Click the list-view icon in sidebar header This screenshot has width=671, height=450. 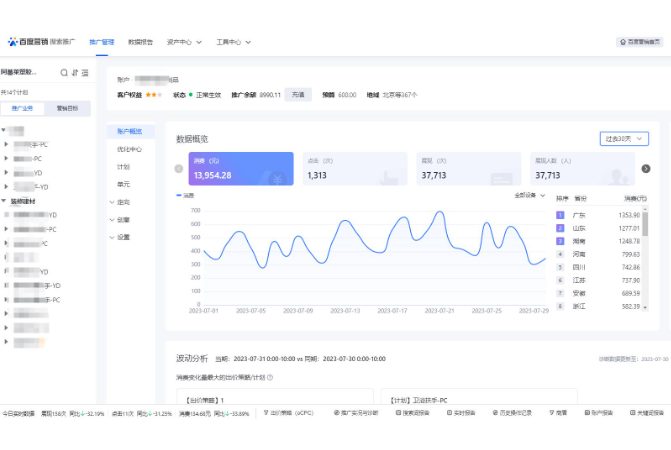pos(85,73)
